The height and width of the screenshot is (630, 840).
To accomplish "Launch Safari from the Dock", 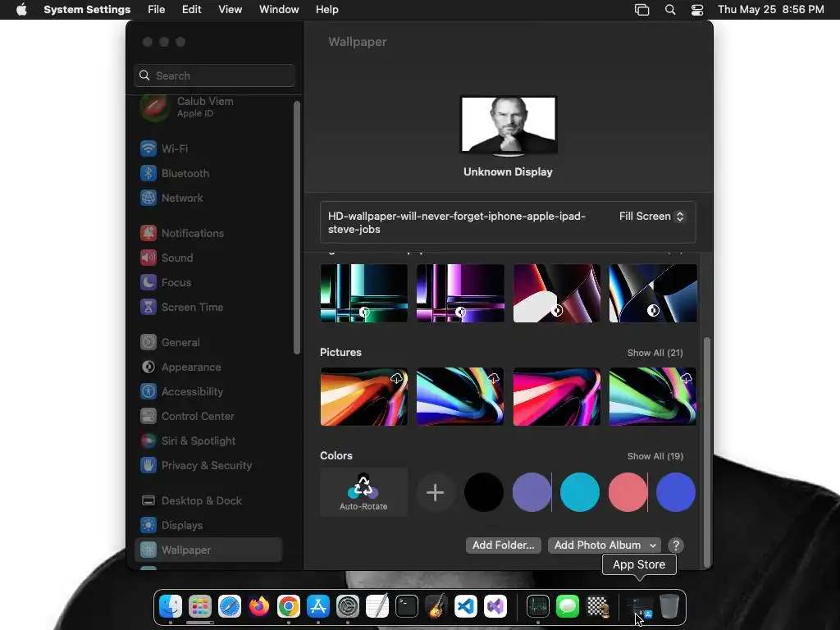I will point(230,606).
